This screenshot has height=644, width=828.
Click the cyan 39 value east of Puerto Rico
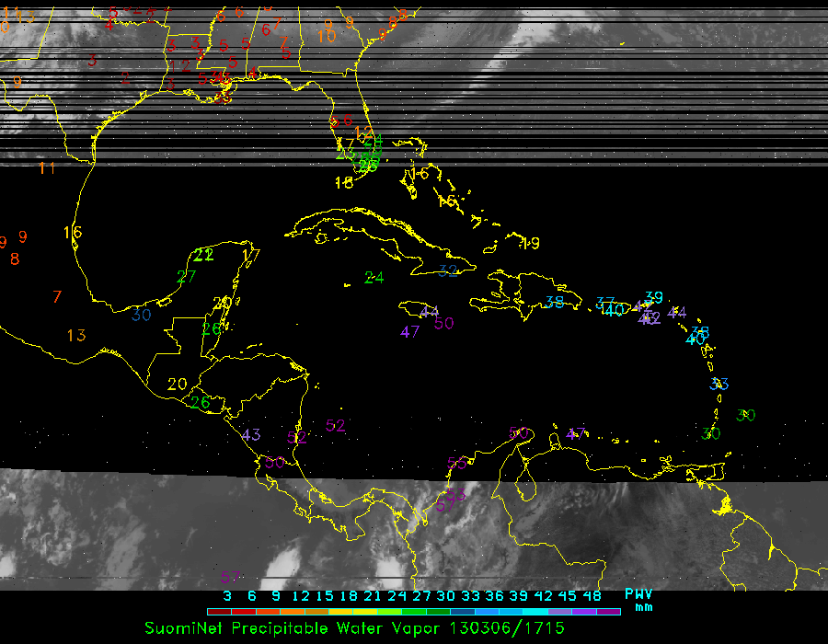tap(654, 297)
